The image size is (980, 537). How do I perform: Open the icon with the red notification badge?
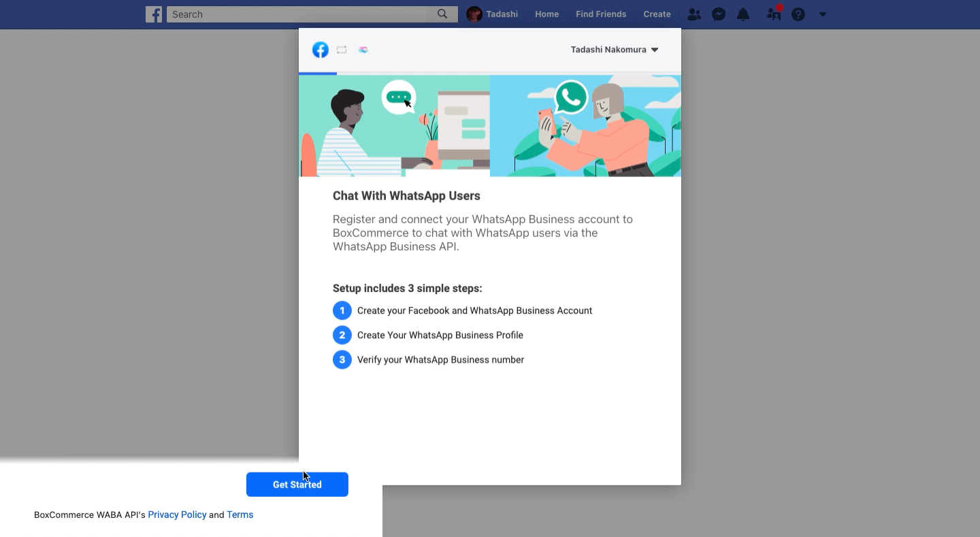pyautogui.click(x=774, y=13)
